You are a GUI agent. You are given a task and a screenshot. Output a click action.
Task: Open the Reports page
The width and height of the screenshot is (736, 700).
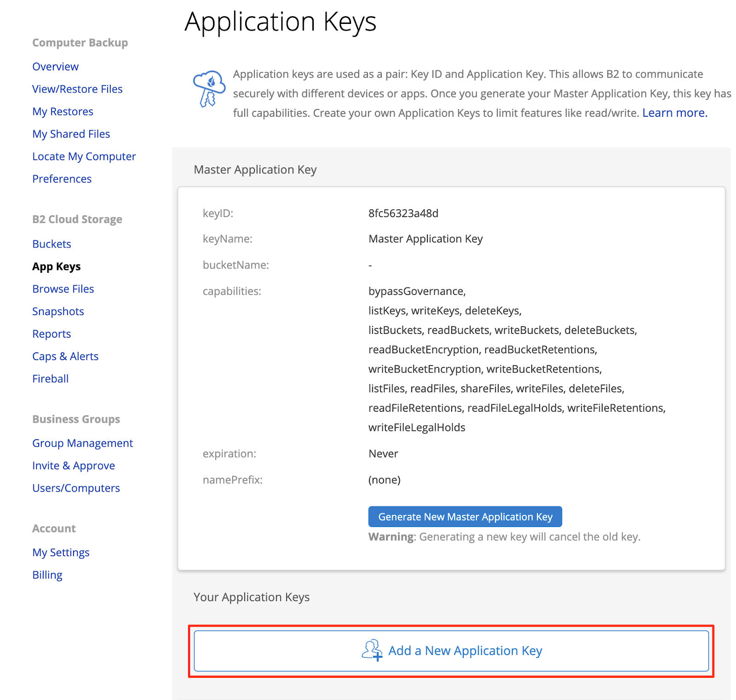52,334
